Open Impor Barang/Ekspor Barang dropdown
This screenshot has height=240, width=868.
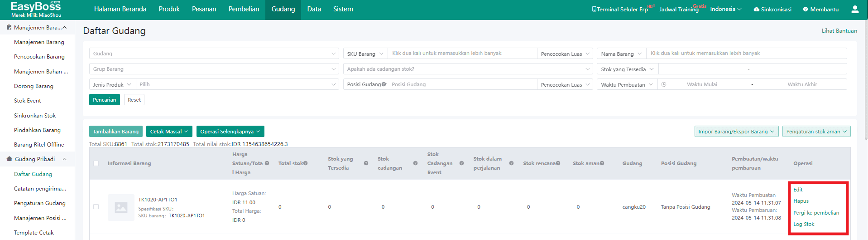(737, 132)
